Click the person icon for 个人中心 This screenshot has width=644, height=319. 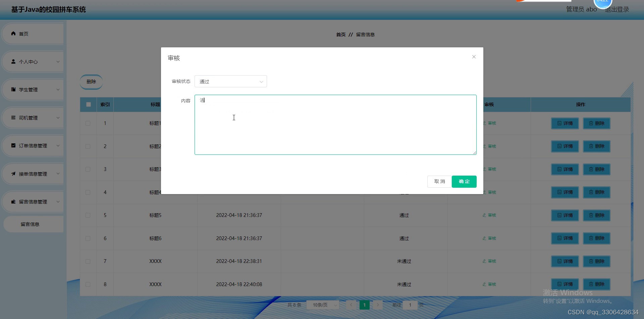point(13,61)
